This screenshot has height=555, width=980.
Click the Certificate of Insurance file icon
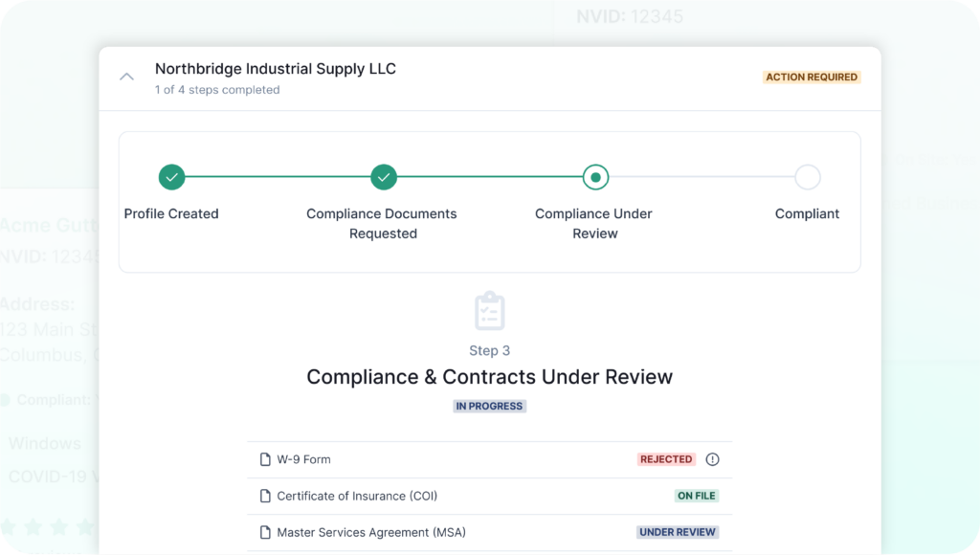[x=265, y=496]
